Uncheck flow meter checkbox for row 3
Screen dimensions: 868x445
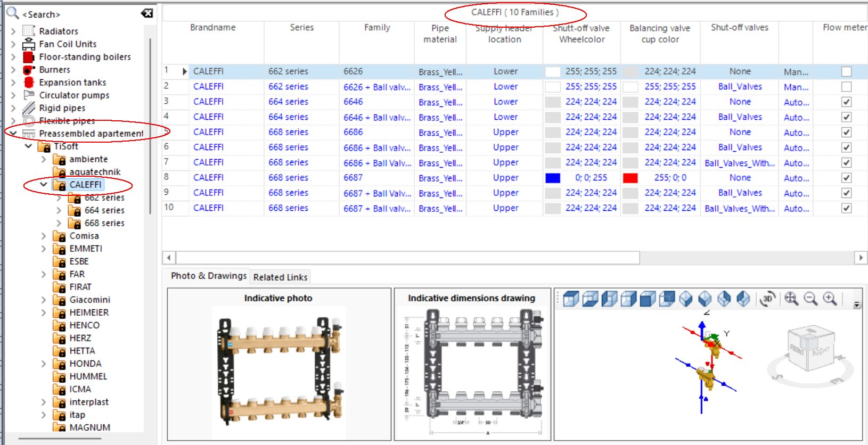(x=846, y=102)
